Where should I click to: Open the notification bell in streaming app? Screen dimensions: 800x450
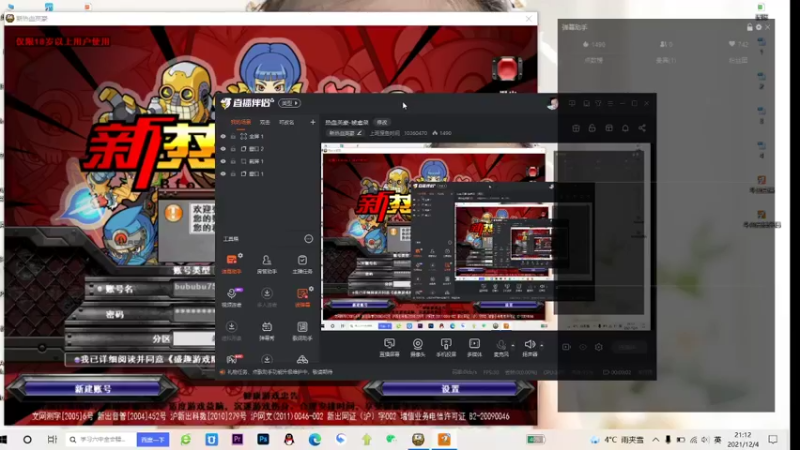pos(625,128)
